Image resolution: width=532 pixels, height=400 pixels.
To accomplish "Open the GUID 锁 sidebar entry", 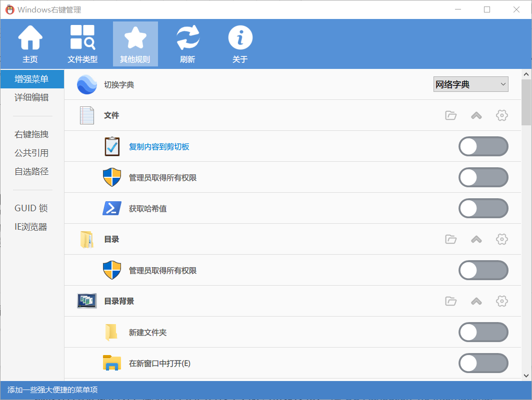I will [x=31, y=208].
